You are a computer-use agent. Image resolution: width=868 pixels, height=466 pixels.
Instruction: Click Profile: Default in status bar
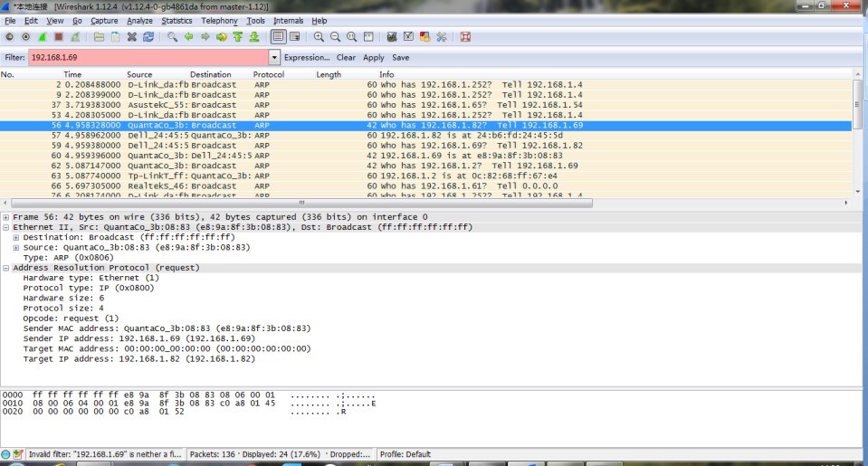point(405,454)
